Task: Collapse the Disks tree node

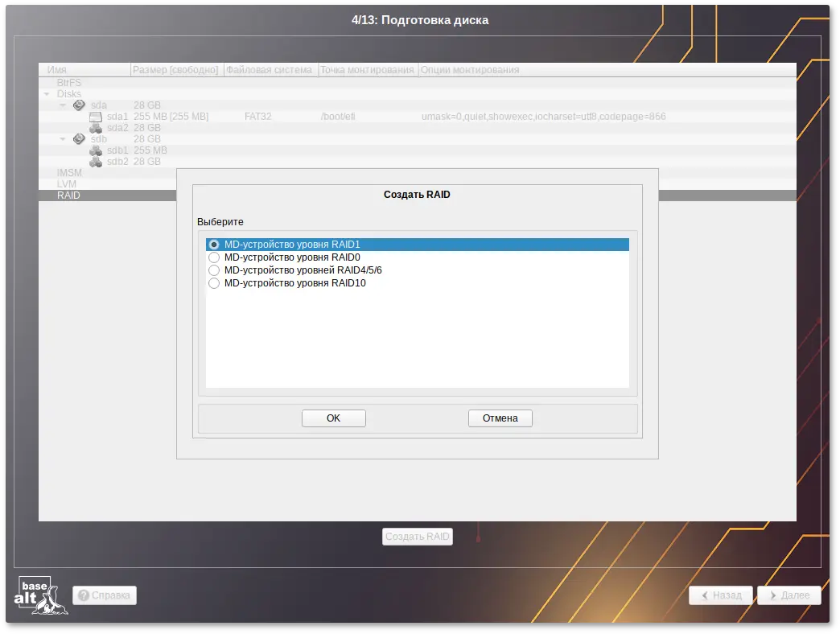Action: tap(47, 94)
